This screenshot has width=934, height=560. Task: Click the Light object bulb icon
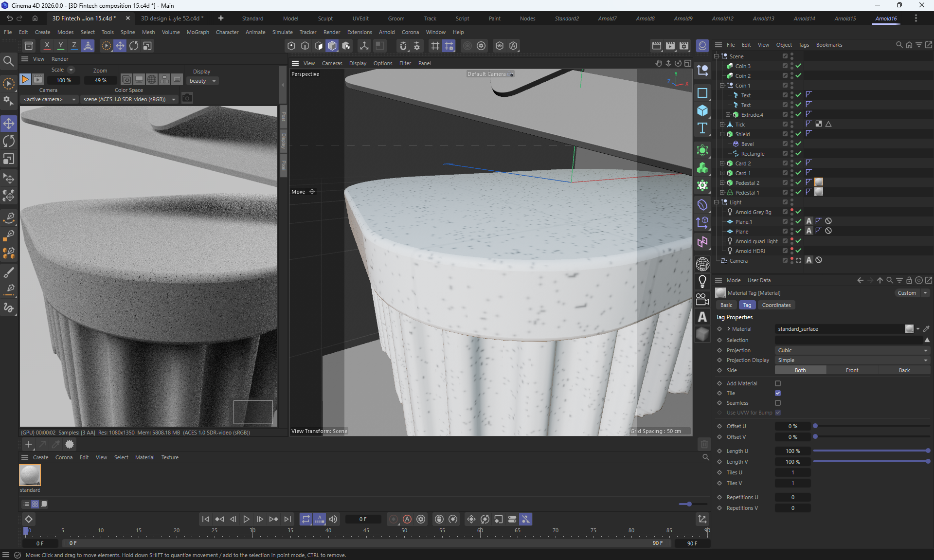pyautogui.click(x=702, y=281)
